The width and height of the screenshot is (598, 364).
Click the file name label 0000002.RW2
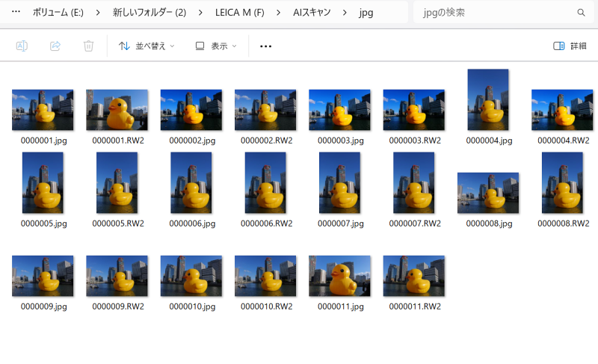click(x=267, y=141)
